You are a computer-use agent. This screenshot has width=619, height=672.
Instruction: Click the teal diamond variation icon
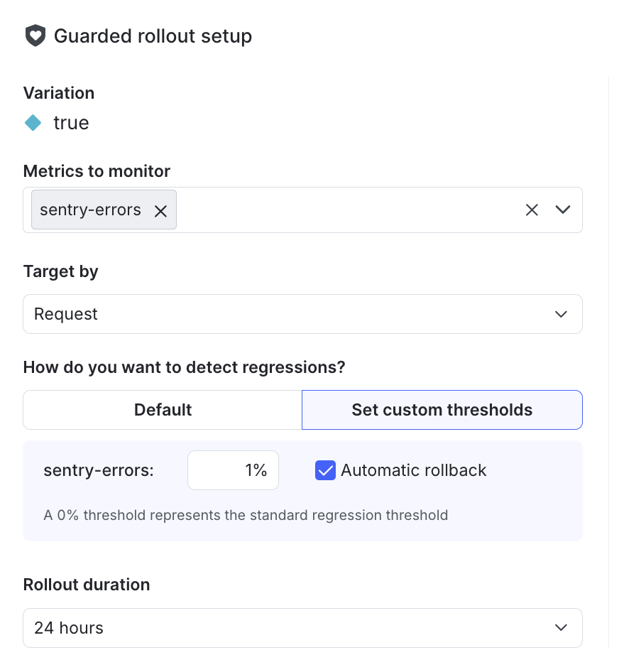33,122
